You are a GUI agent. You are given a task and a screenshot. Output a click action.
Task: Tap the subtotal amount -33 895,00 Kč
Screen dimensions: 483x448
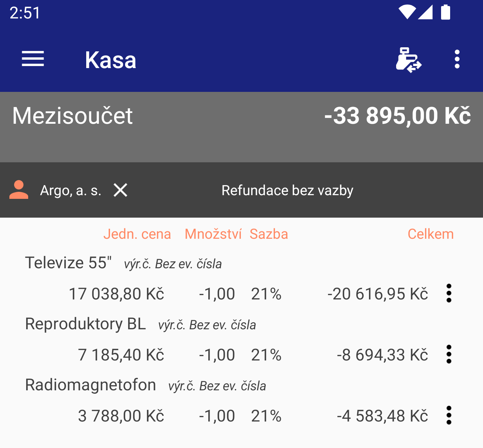(397, 116)
